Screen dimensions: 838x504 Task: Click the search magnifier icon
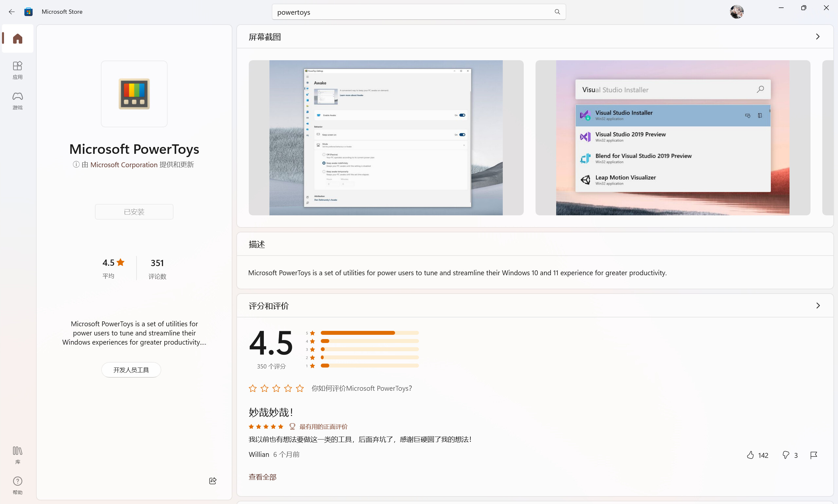coord(557,12)
